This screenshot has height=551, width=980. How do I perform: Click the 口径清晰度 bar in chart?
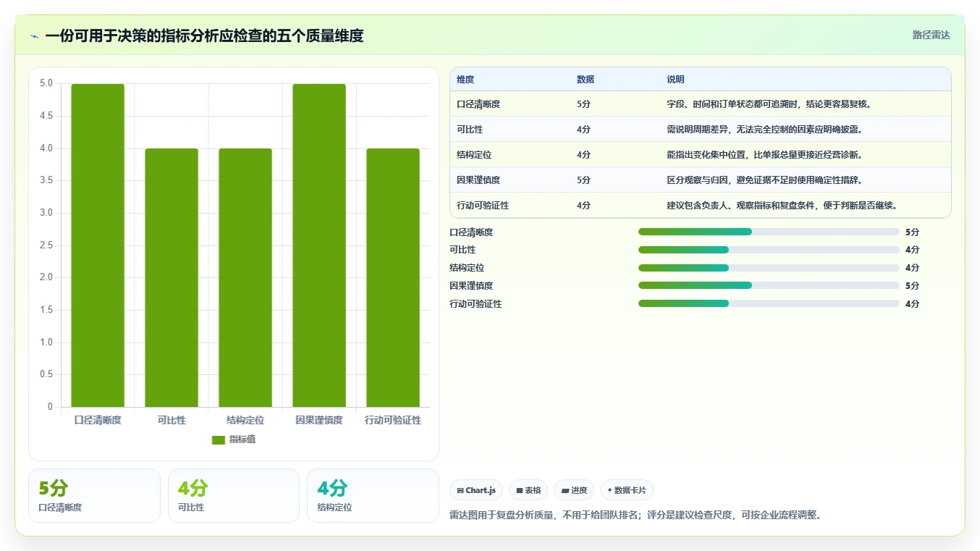click(98, 245)
